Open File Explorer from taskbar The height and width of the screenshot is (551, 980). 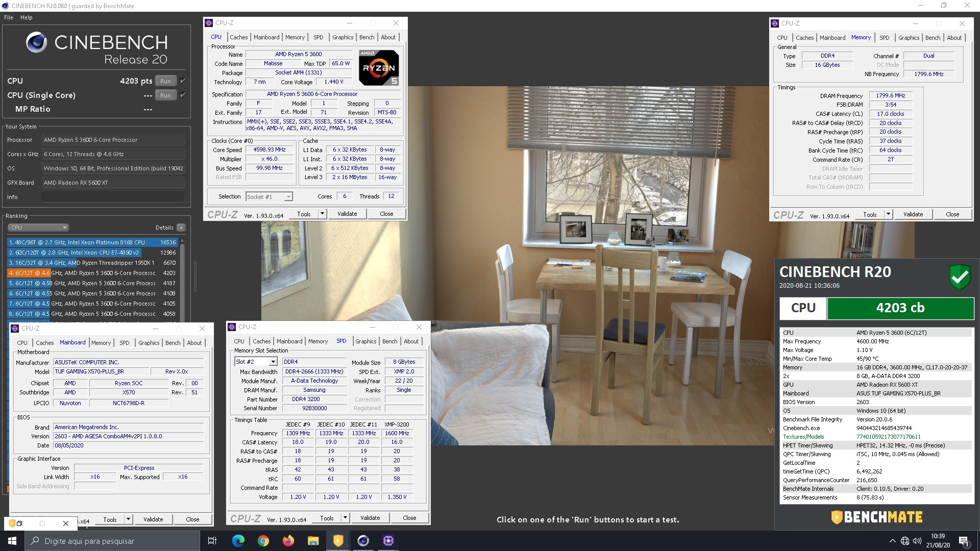click(x=313, y=541)
